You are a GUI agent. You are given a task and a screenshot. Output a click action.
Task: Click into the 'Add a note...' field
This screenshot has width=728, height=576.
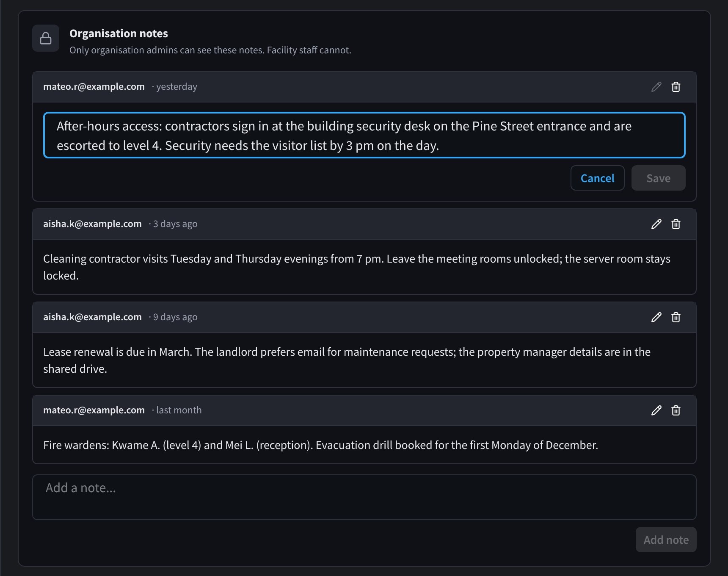[x=364, y=497]
